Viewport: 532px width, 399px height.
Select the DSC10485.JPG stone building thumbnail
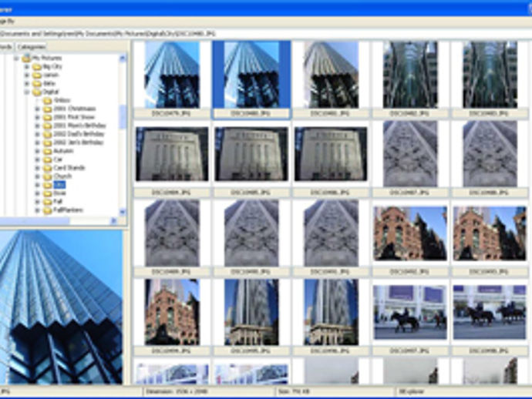click(x=251, y=154)
